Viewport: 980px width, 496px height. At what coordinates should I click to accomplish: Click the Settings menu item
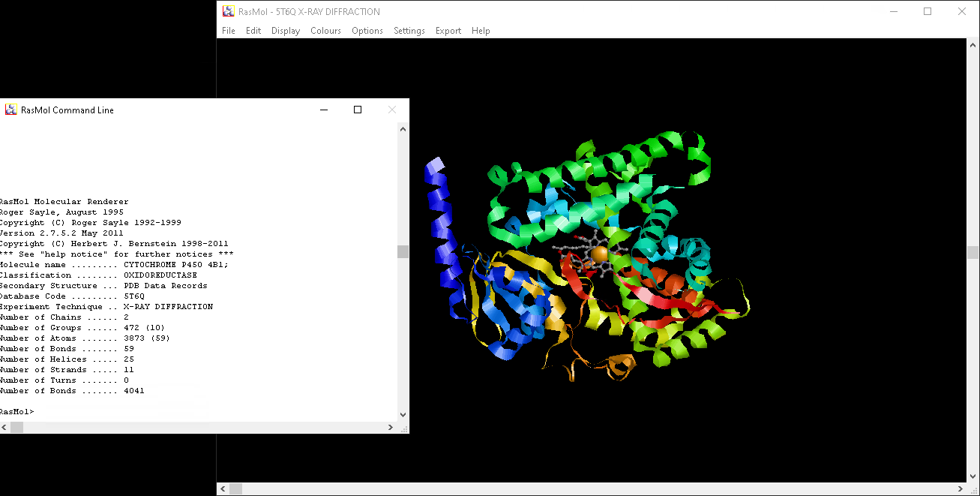coord(409,31)
